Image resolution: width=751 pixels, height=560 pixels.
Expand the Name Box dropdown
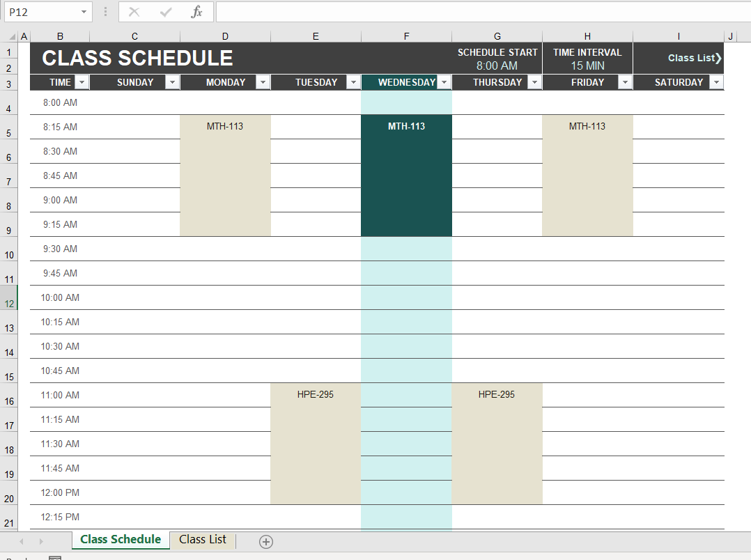[83, 12]
